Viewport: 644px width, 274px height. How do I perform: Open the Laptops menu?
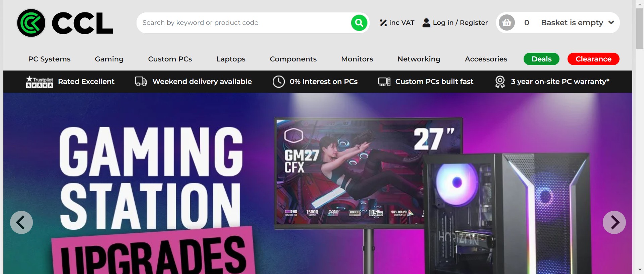pyautogui.click(x=231, y=59)
